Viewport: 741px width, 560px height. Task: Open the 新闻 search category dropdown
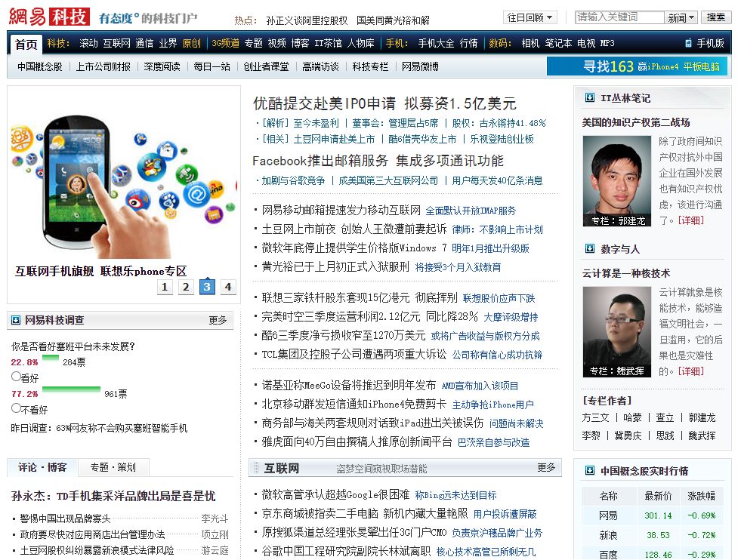click(x=681, y=17)
